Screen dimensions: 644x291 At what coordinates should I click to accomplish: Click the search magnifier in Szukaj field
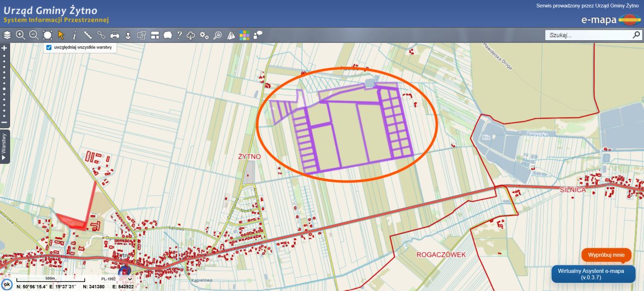coord(636,35)
